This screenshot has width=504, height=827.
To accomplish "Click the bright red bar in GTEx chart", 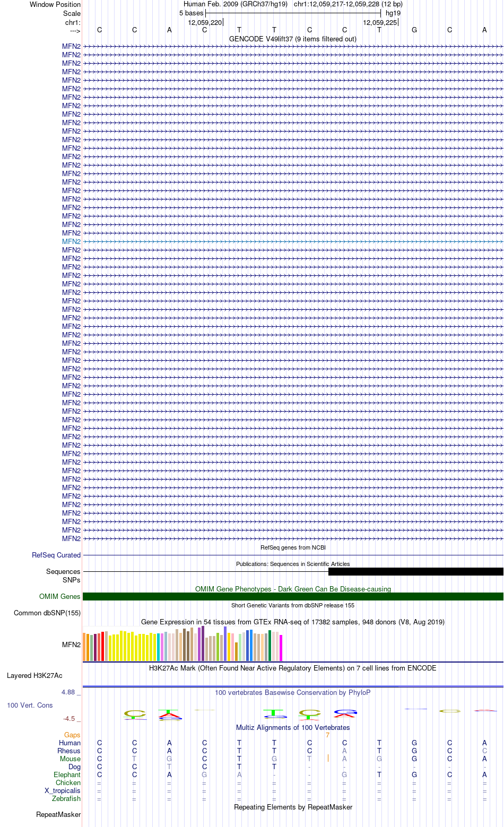I will click(102, 647).
